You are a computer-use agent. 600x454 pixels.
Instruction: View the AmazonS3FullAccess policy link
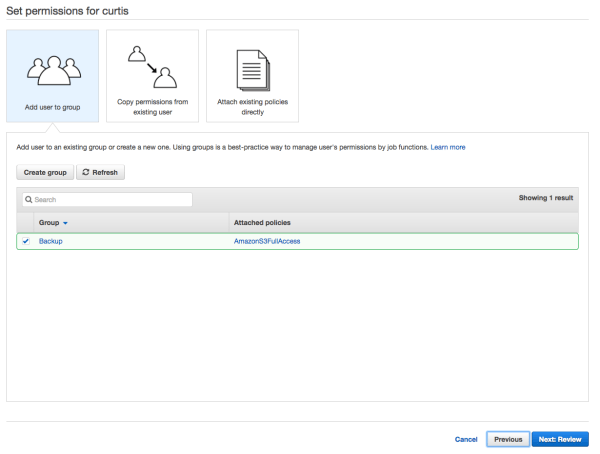[267, 241]
